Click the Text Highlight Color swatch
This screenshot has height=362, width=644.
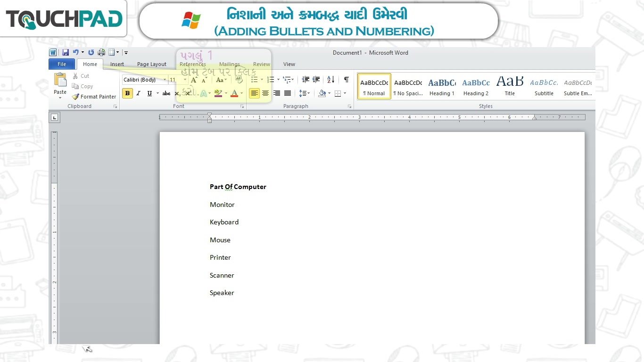(217, 93)
